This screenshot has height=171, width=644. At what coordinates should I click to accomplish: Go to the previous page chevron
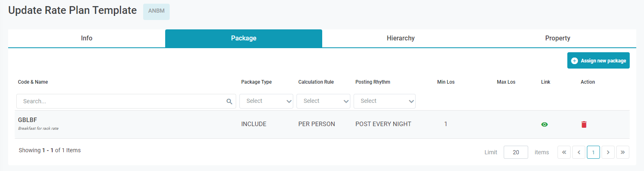point(579,152)
